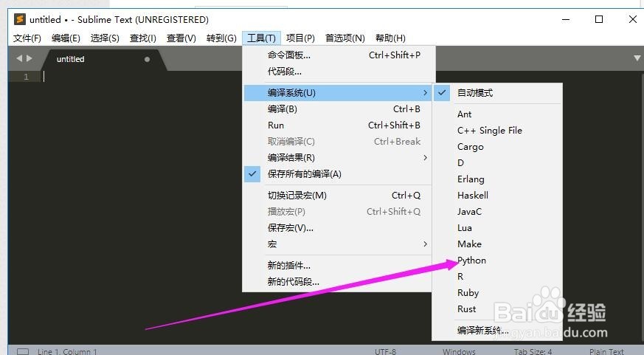Open the 查找(I) menu

(x=143, y=38)
